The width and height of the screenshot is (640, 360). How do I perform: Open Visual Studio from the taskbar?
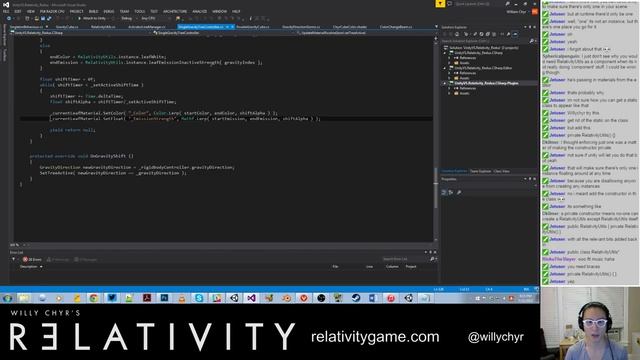click(251, 298)
